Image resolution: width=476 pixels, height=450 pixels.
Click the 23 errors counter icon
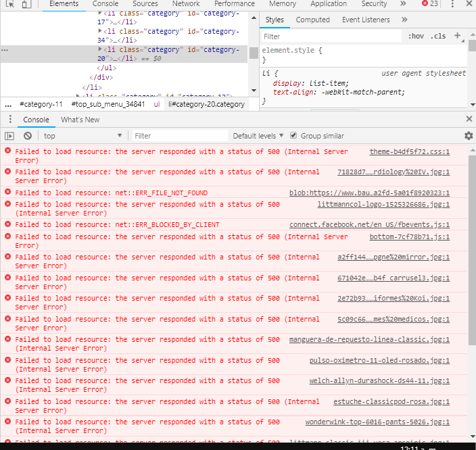pyautogui.click(x=425, y=3)
